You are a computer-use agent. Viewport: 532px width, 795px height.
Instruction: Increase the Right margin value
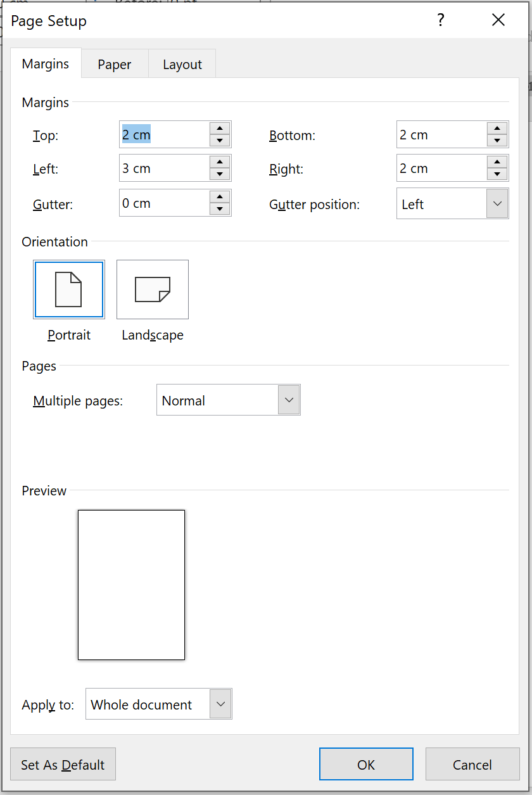coord(497,162)
